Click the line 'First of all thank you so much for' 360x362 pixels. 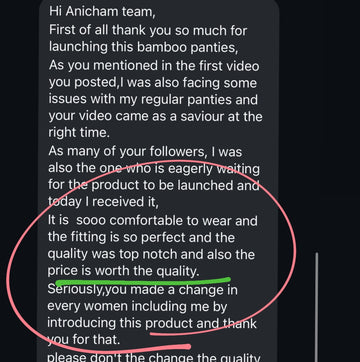(148, 30)
